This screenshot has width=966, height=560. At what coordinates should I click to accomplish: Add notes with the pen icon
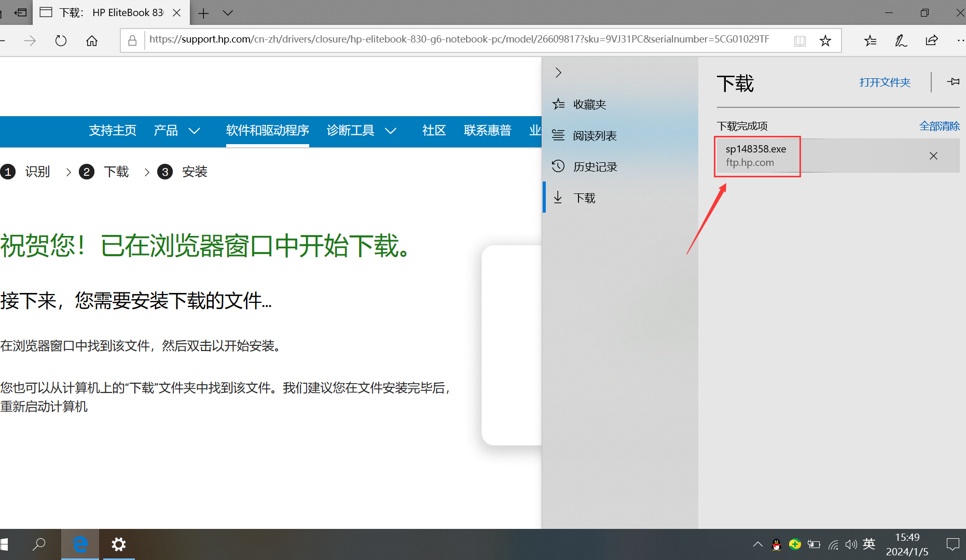point(901,40)
